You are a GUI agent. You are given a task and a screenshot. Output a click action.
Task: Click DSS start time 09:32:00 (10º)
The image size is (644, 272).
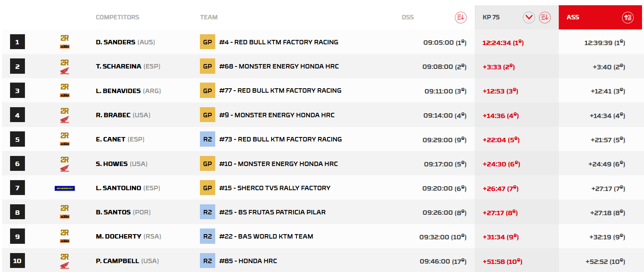tap(443, 237)
